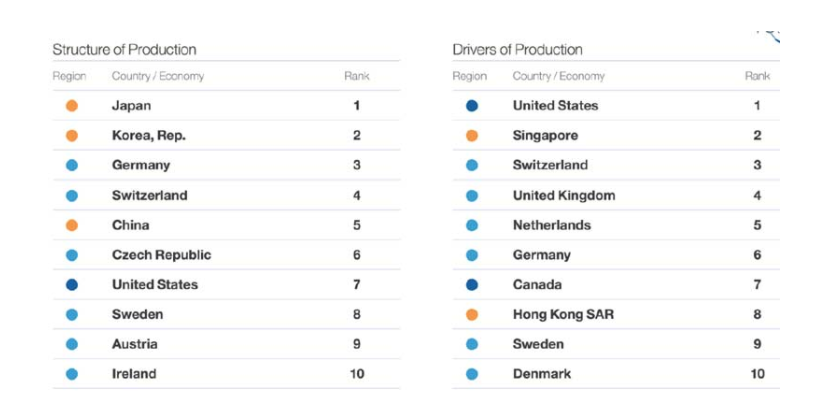
Task: Click the United Kingdom row name
Action: [564, 196]
